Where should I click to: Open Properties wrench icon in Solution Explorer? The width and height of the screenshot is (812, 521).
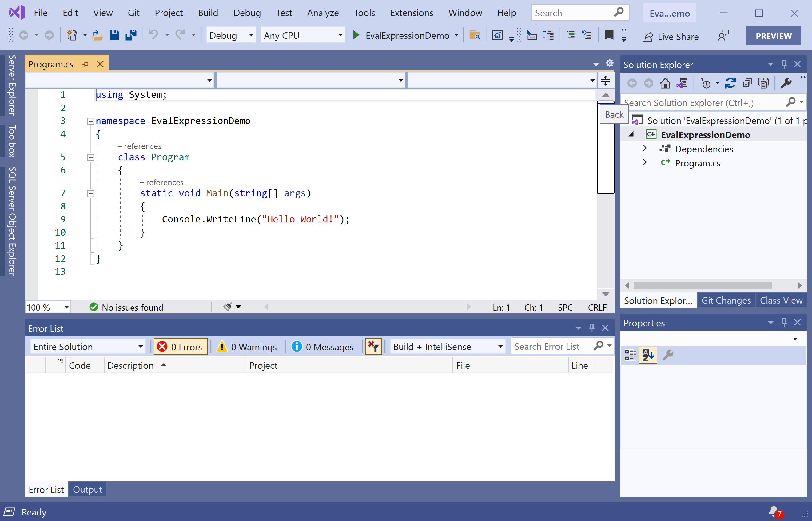tap(786, 83)
